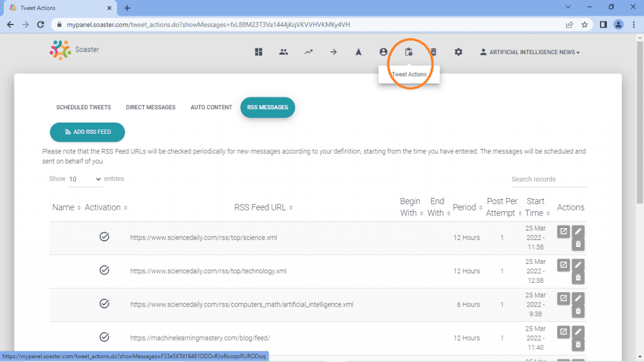
Task: Select the science.xml feed URL text
Action: [204, 238]
